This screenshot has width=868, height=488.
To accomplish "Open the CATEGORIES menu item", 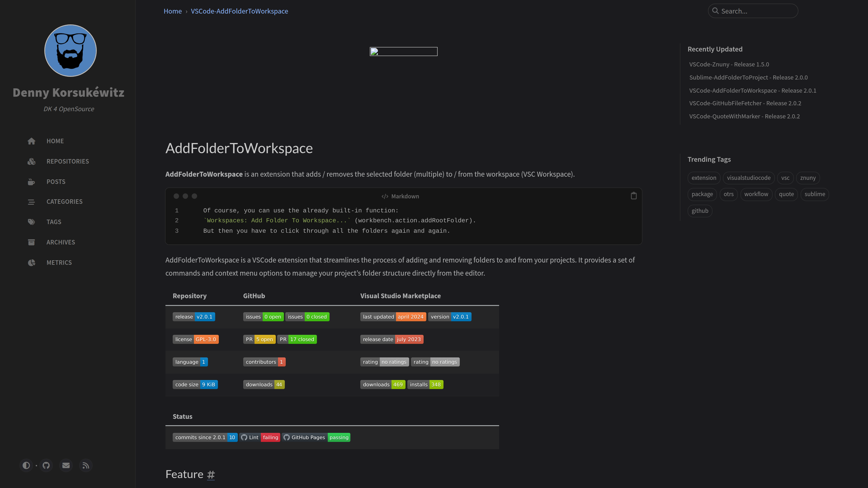I will 64,202.
